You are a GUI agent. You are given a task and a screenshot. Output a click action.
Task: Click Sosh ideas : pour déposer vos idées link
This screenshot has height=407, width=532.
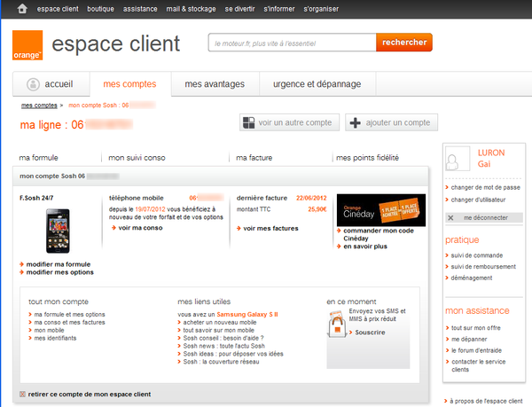pyautogui.click(x=233, y=354)
